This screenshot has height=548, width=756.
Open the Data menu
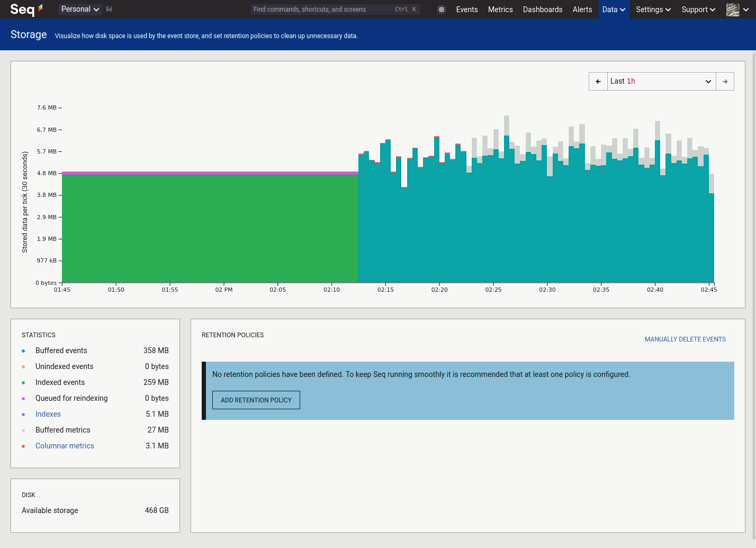(x=614, y=10)
